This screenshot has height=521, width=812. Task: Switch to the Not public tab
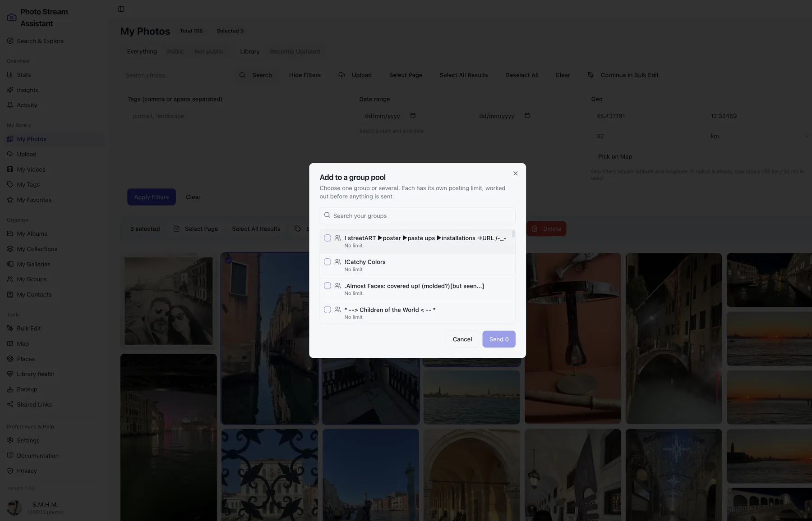click(x=209, y=51)
